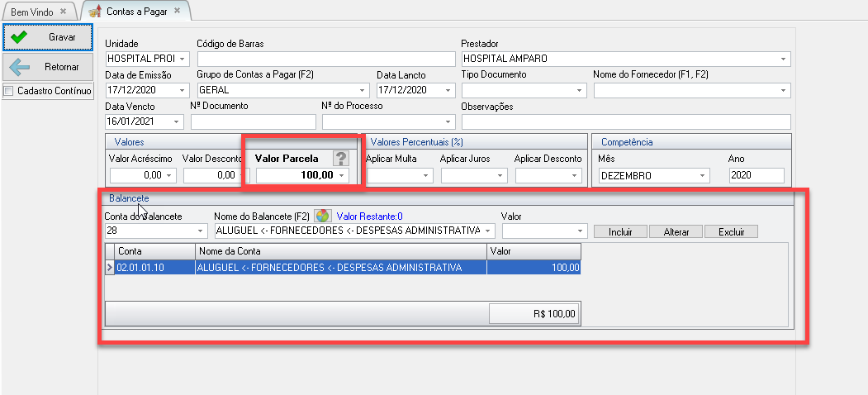Click the colorful pie icon beside Nome do Balancete

tap(322, 217)
